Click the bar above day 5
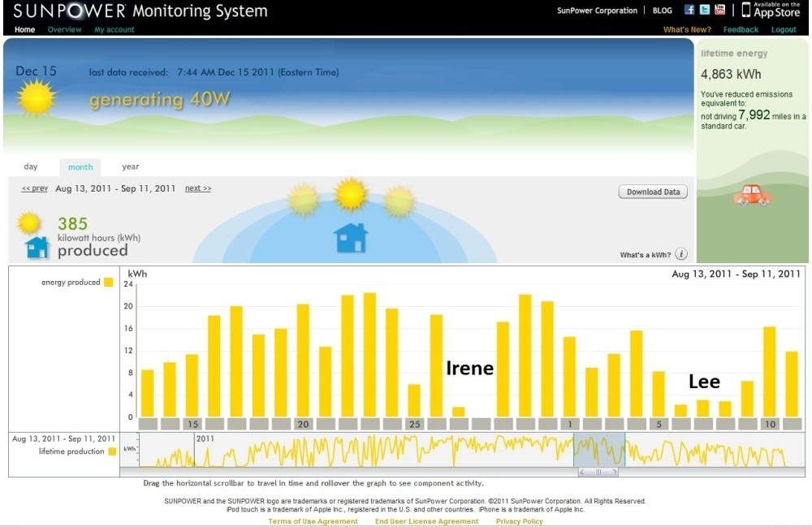 tap(659, 394)
